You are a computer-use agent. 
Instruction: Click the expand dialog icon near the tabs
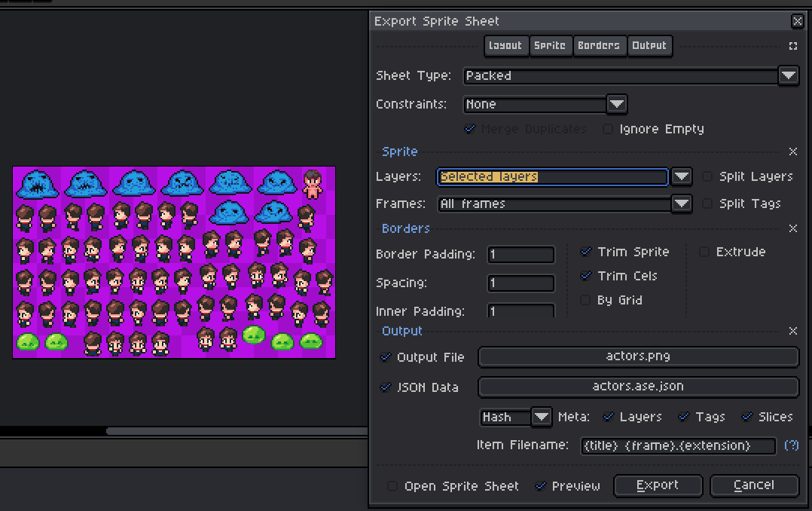(792, 46)
